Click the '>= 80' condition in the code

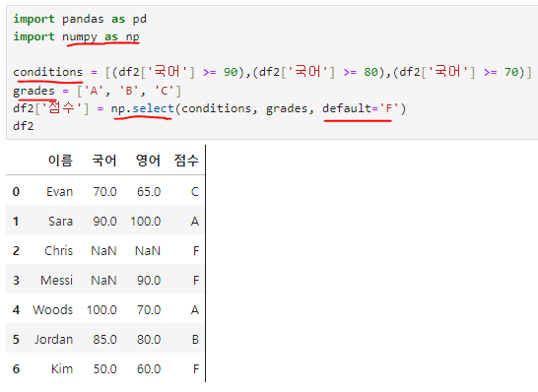coord(361,72)
